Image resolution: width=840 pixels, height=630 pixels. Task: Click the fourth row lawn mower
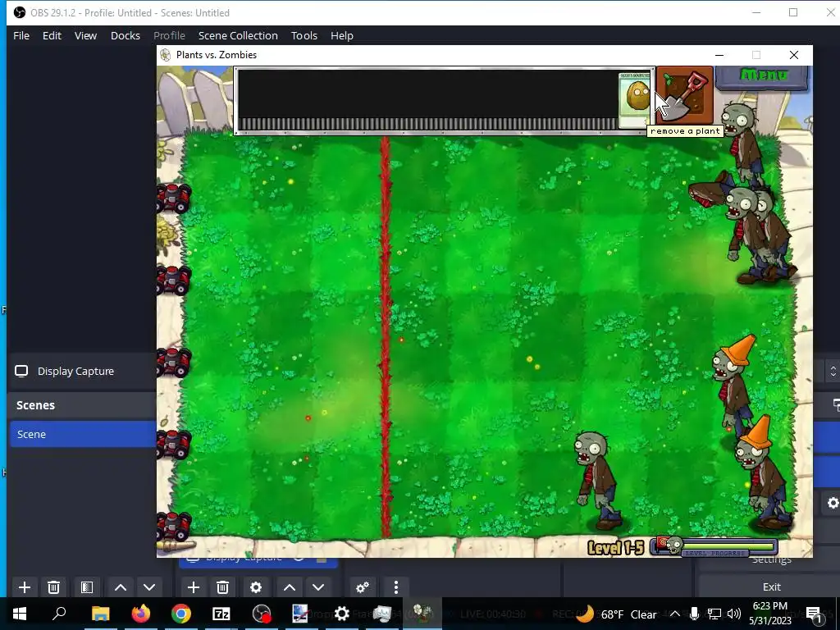pos(174,444)
